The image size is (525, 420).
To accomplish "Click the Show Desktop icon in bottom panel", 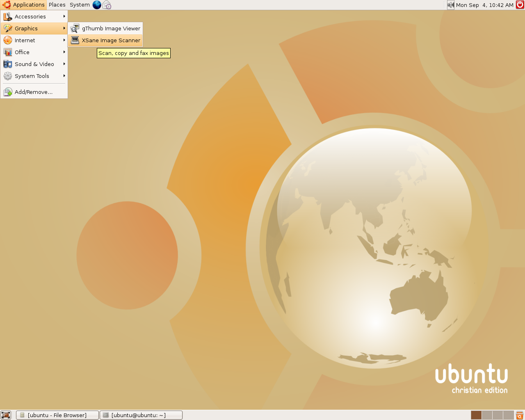I will 6,415.
